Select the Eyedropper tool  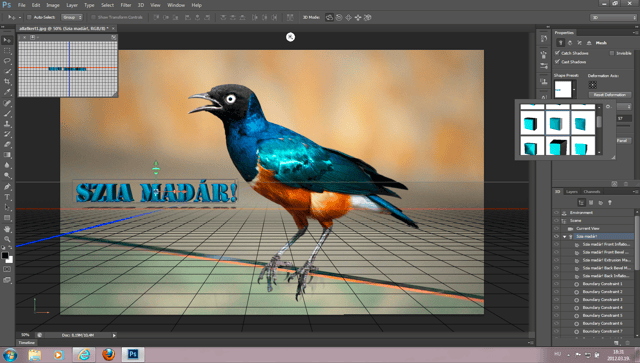(x=7, y=92)
